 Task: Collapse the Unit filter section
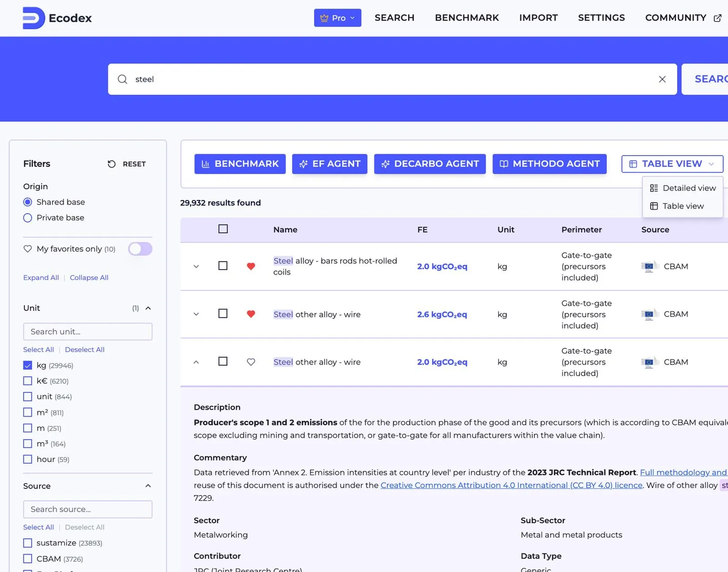click(x=148, y=308)
